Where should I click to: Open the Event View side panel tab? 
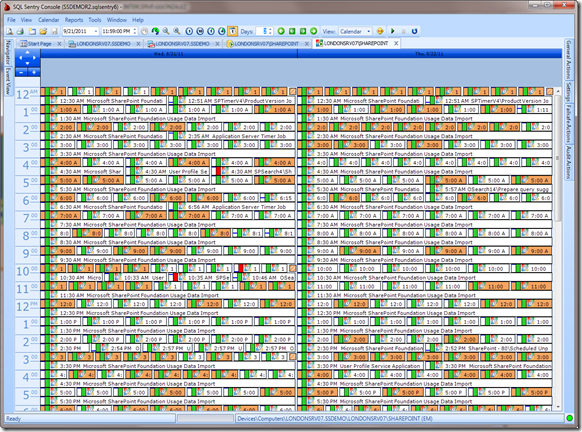(x=8, y=81)
